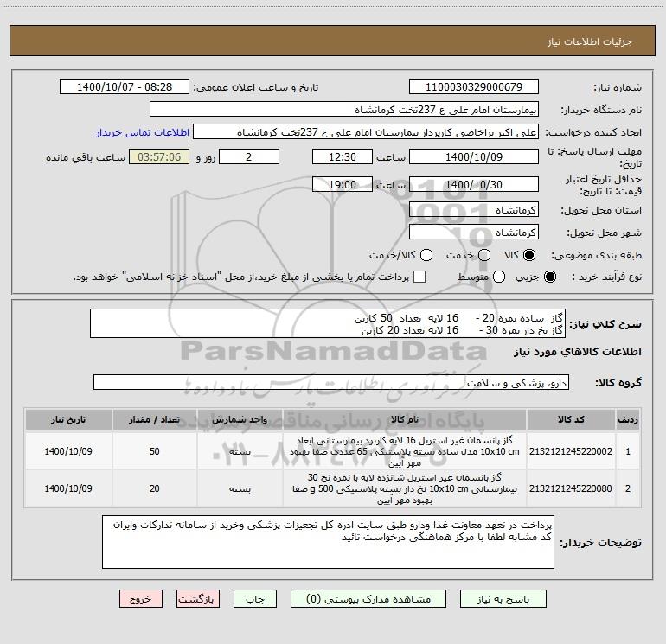Click the price validity date 1400/10/30 field
This screenshot has height=644, width=666.
(x=474, y=185)
